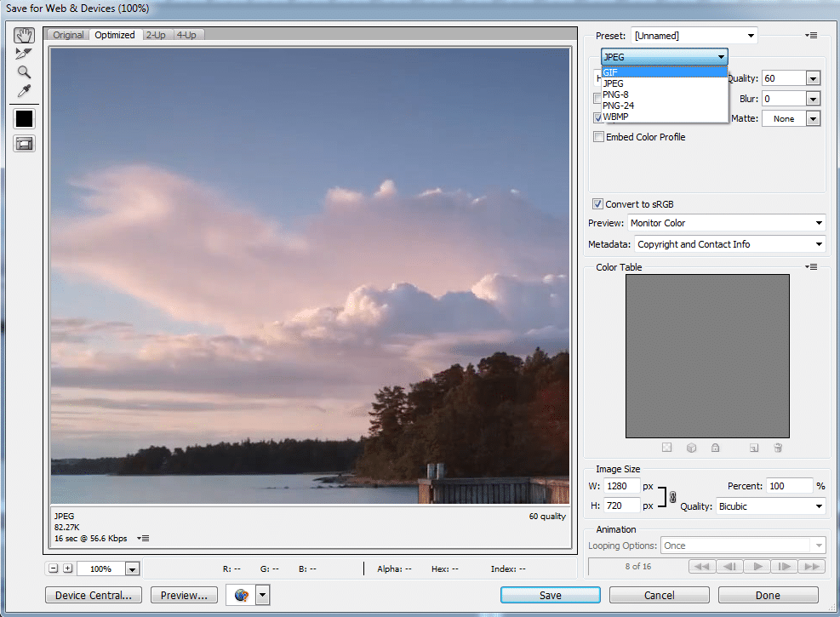Click the zoom in plus button

(67, 568)
